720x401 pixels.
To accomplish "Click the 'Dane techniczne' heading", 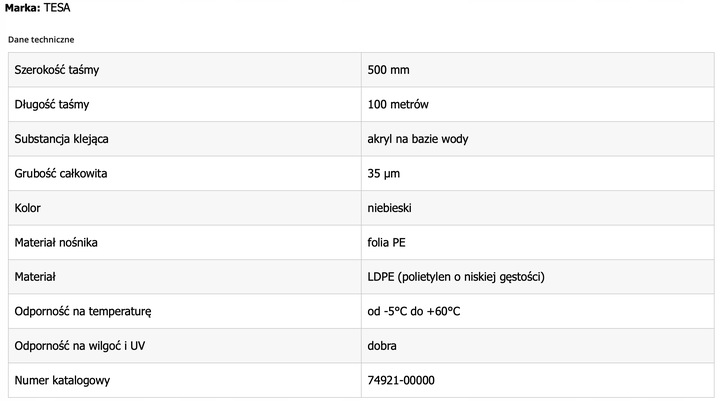I will click(x=41, y=39).
